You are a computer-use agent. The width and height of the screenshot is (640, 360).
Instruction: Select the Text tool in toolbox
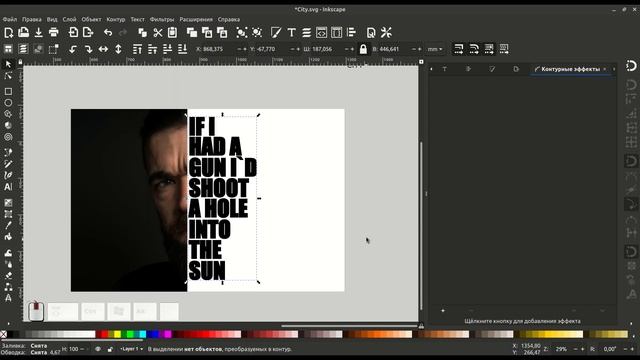8,187
